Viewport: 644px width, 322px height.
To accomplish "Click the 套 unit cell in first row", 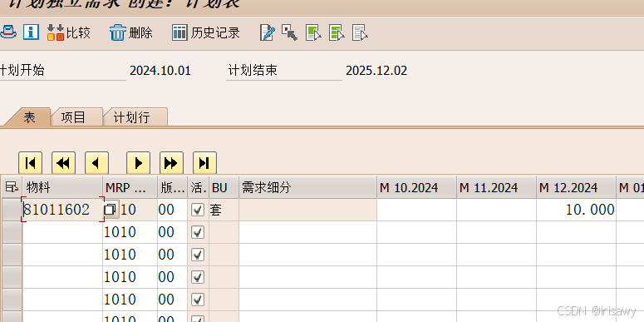I will pyautogui.click(x=224, y=210).
